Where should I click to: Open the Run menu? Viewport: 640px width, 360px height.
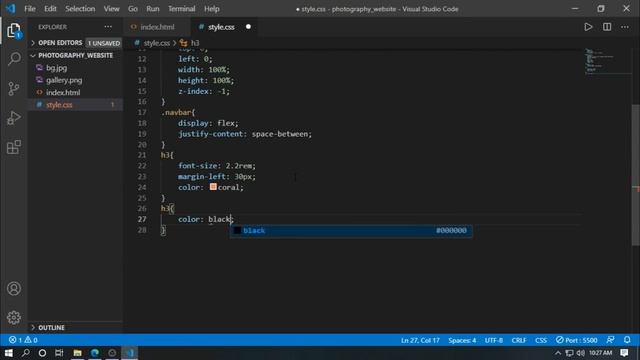[x=153, y=9]
